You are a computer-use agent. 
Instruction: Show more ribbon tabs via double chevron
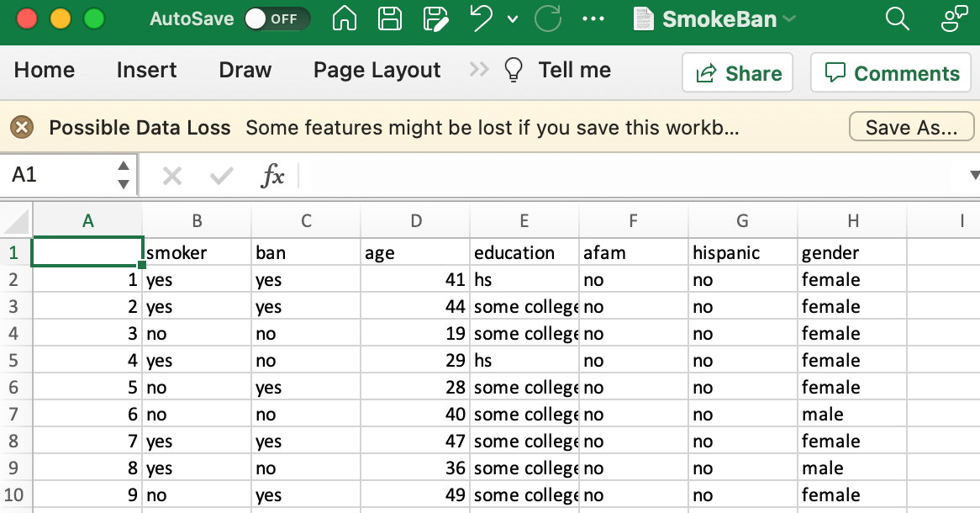(478, 70)
